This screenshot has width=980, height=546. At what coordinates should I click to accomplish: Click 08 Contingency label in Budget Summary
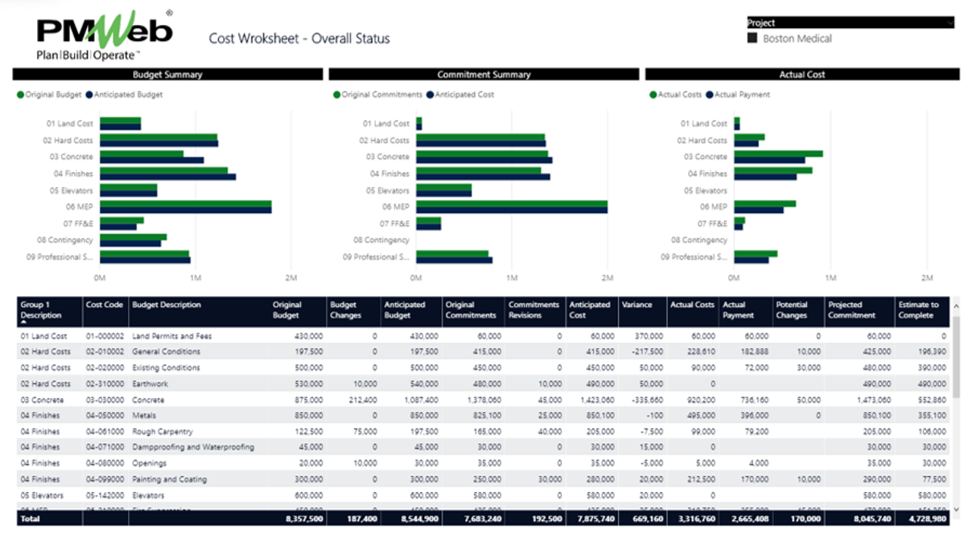[64, 240]
